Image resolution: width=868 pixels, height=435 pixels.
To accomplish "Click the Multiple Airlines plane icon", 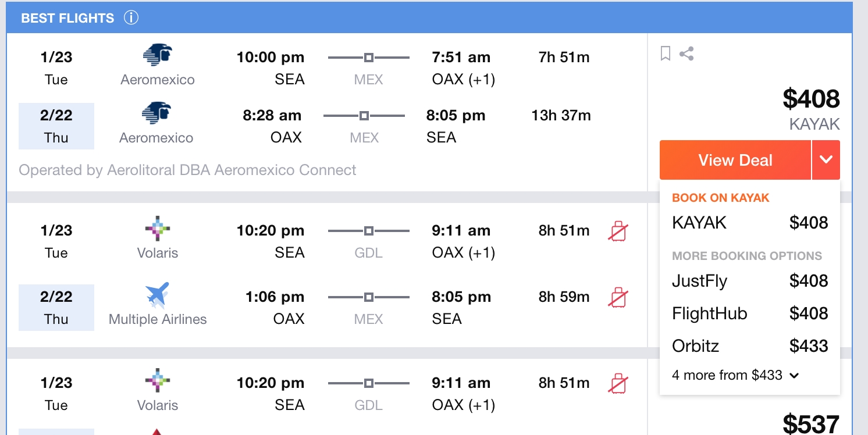I will pyautogui.click(x=157, y=295).
